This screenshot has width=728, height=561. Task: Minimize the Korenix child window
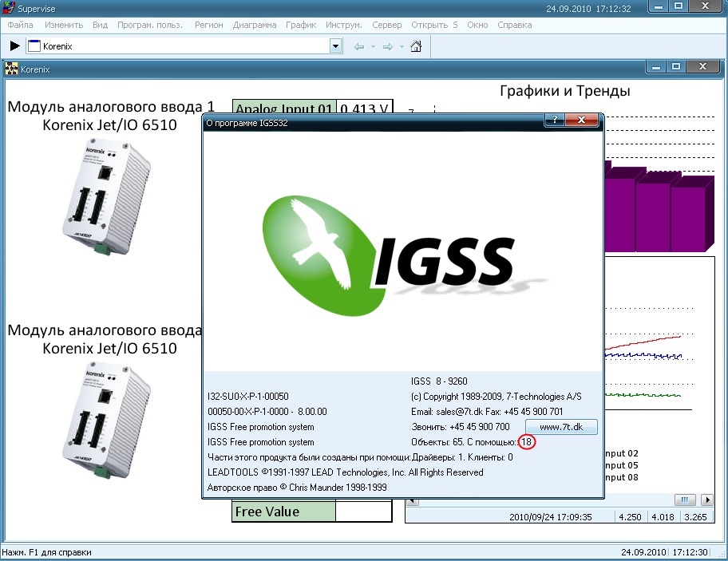[656, 67]
